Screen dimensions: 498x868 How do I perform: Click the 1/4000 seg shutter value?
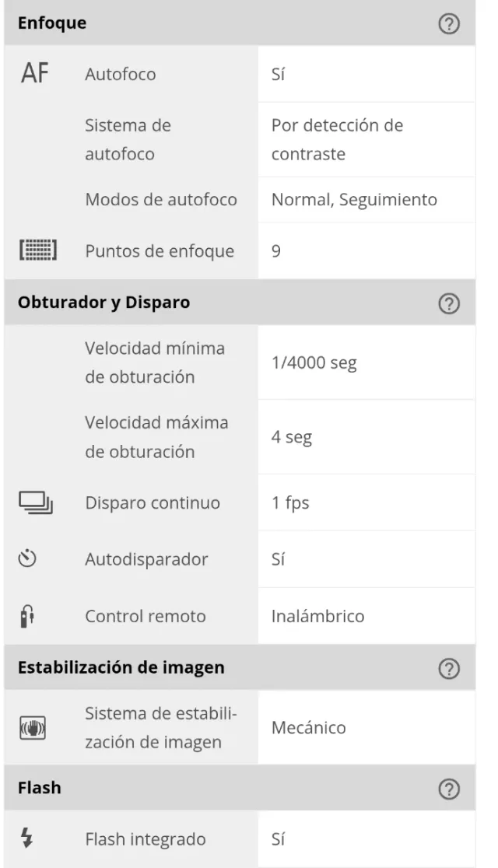coord(314,362)
